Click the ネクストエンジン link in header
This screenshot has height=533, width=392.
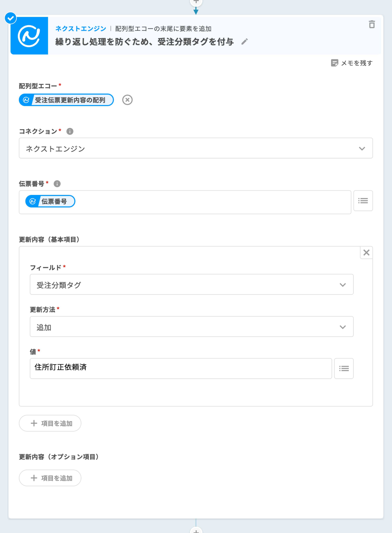(81, 29)
